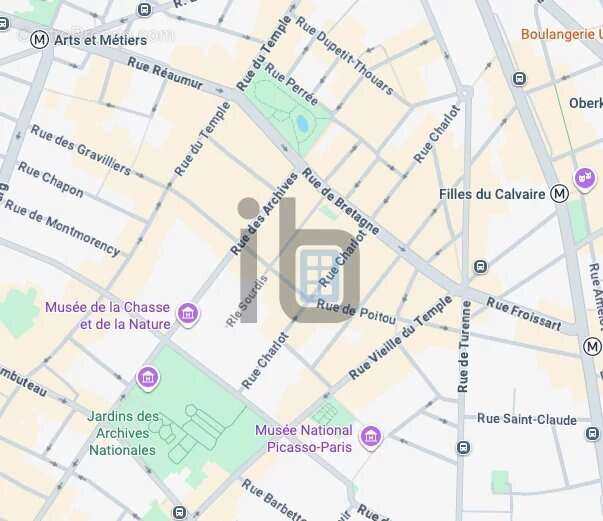Click the bus stop icon near Rue de Bretagne
Screen dimensions: 603x521
[480, 266]
